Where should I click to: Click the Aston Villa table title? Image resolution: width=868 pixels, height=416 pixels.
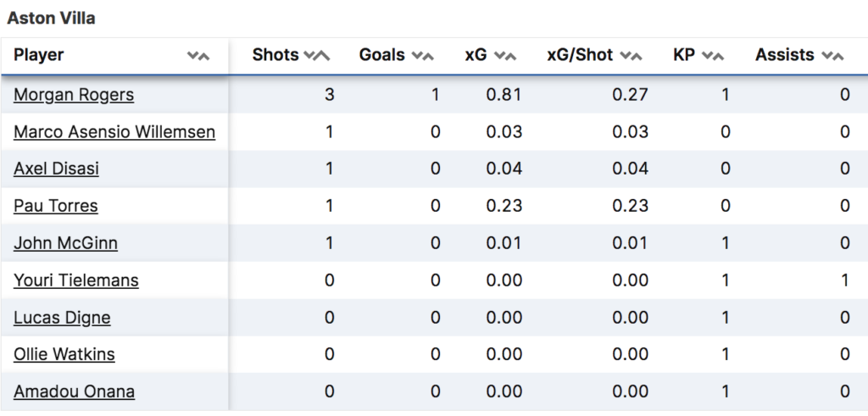coord(51,19)
